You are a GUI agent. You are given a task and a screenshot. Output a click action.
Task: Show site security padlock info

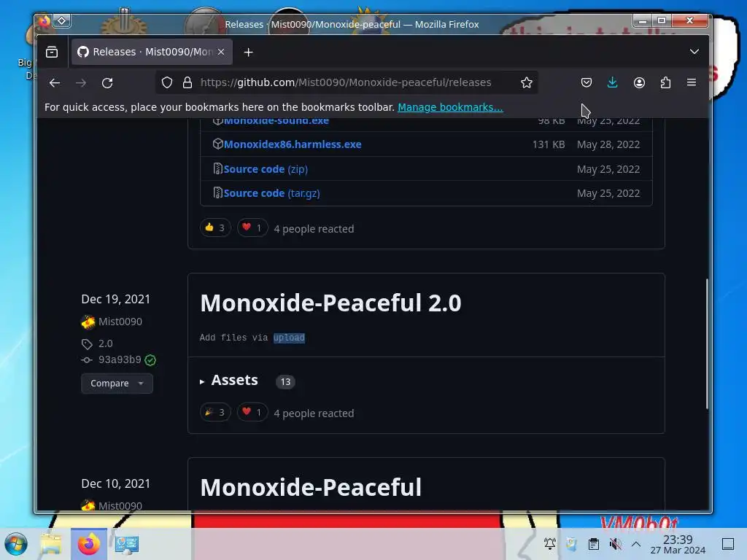(187, 83)
